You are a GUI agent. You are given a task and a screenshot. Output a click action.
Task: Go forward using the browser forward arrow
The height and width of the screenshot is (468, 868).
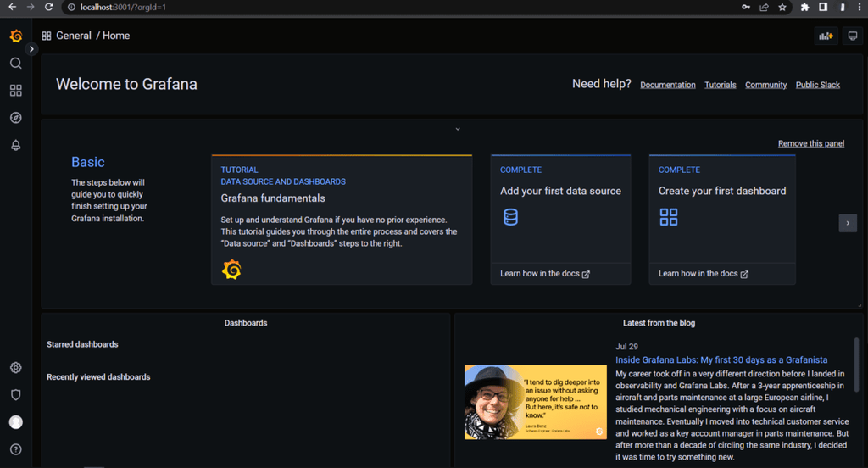coord(31,7)
